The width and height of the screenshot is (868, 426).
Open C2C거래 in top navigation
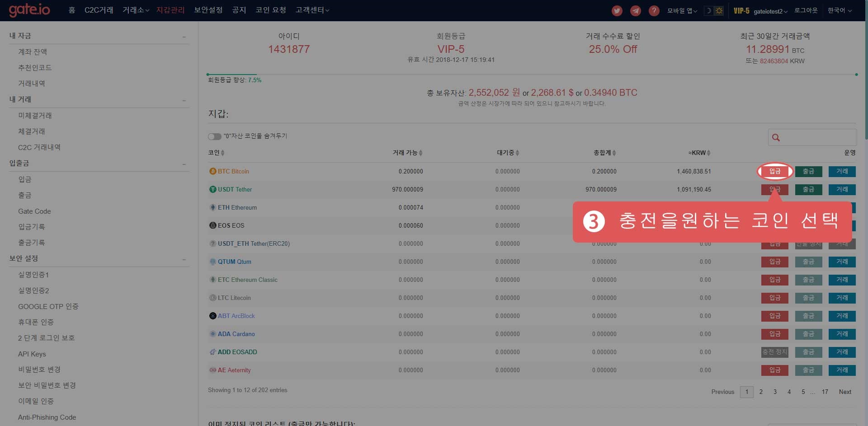[x=99, y=10]
